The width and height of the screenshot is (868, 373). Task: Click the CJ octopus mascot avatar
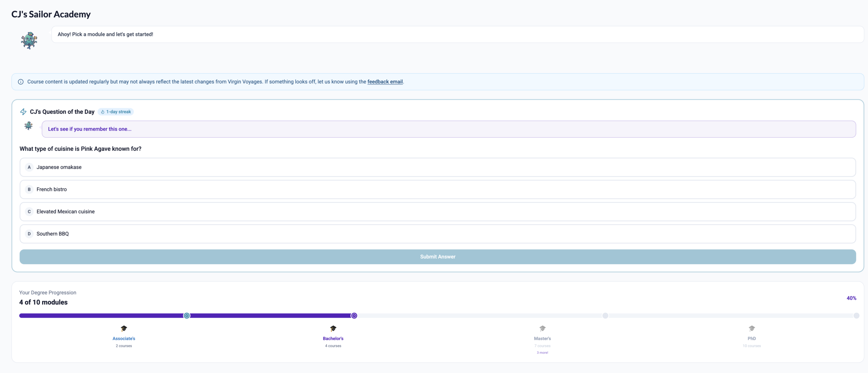[x=29, y=41]
